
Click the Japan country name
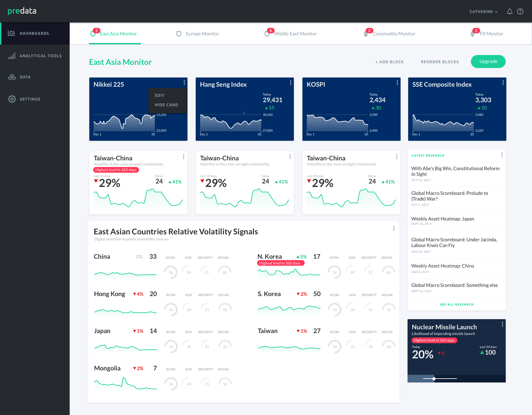pos(102,331)
